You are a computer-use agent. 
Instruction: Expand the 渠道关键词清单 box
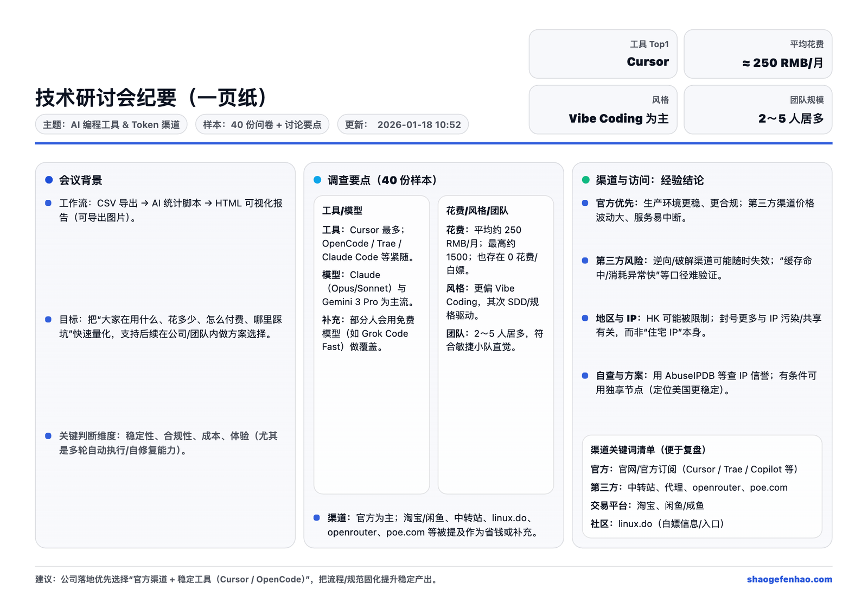(x=702, y=486)
